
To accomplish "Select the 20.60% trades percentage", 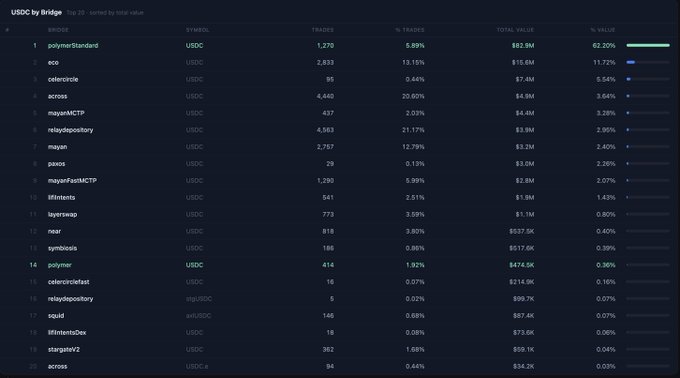I will click(413, 96).
